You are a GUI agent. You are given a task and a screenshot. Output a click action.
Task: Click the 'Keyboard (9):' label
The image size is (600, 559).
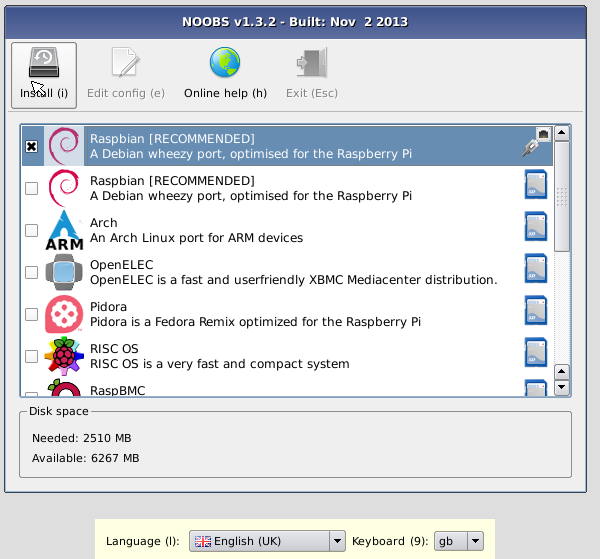[x=390, y=541]
